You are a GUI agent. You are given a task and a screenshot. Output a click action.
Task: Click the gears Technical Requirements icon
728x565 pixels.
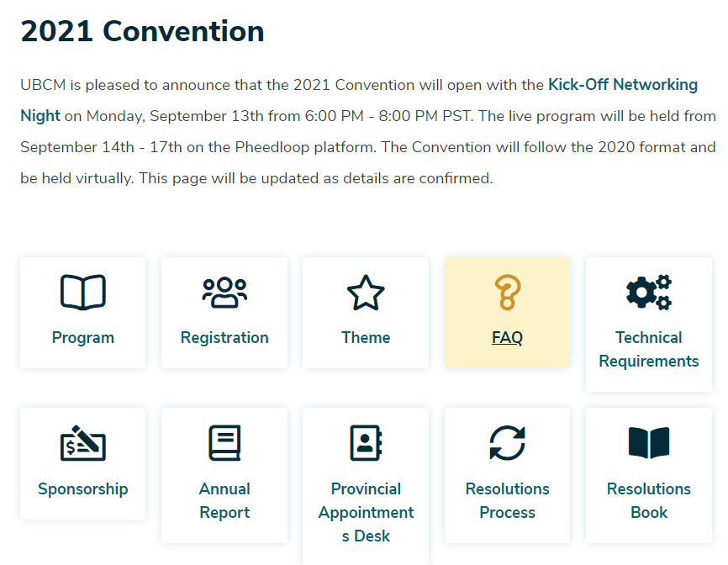[x=649, y=292]
